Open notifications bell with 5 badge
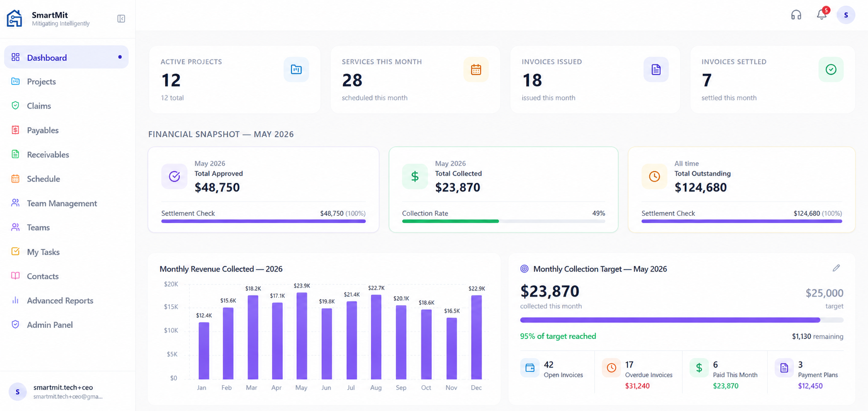Viewport: 868px width, 411px height. [822, 14]
